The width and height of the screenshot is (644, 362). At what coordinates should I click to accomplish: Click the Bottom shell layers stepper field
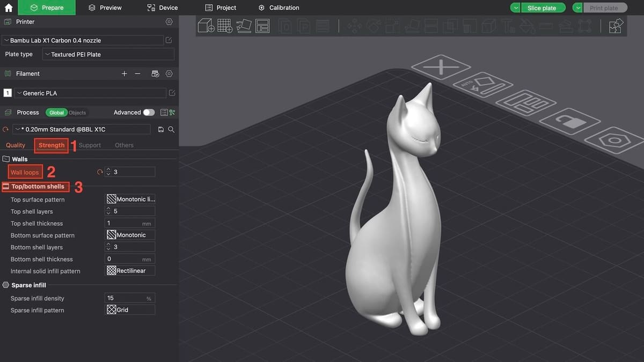(x=130, y=247)
